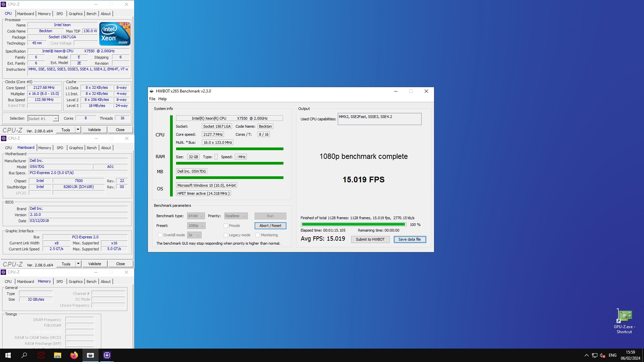The width and height of the screenshot is (644, 362).
Task: Click Tools button in top CPU-Z window
Action: [66, 130]
